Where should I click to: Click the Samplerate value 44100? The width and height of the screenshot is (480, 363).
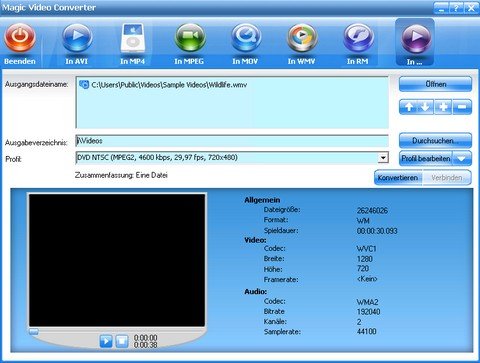pyautogui.click(x=366, y=331)
